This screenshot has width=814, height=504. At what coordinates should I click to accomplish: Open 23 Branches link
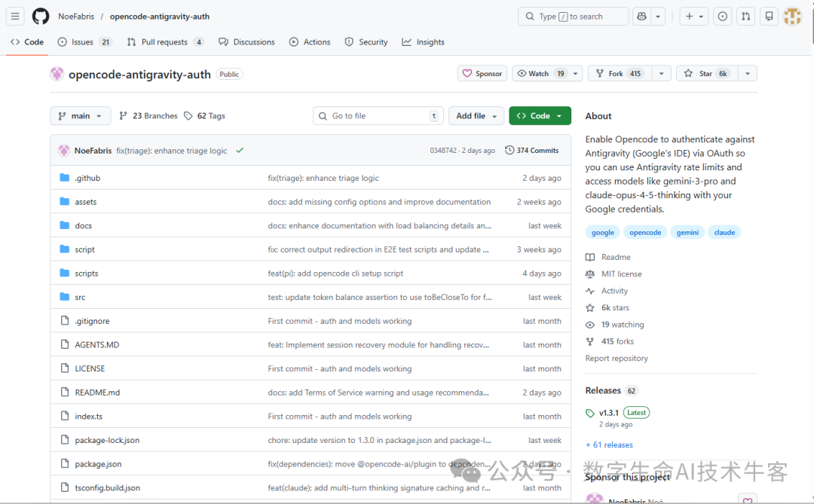(148, 116)
